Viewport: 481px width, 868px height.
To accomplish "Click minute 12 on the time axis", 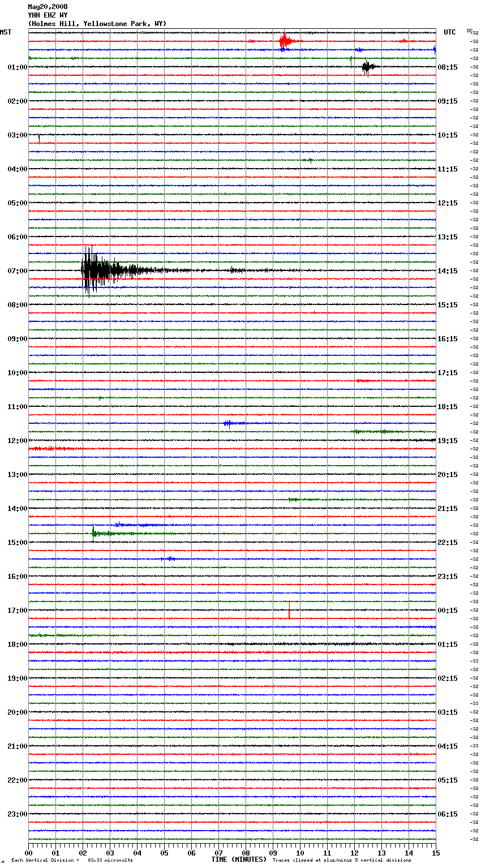I will (x=355, y=853).
